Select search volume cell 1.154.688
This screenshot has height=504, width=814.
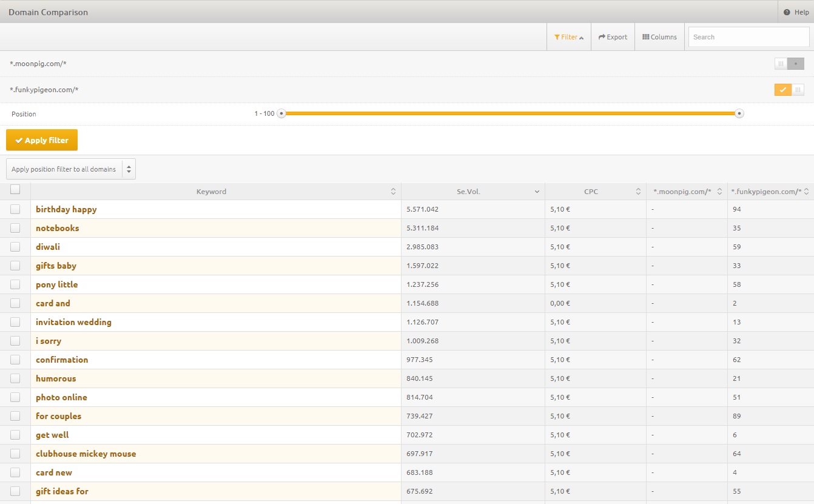(423, 303)
